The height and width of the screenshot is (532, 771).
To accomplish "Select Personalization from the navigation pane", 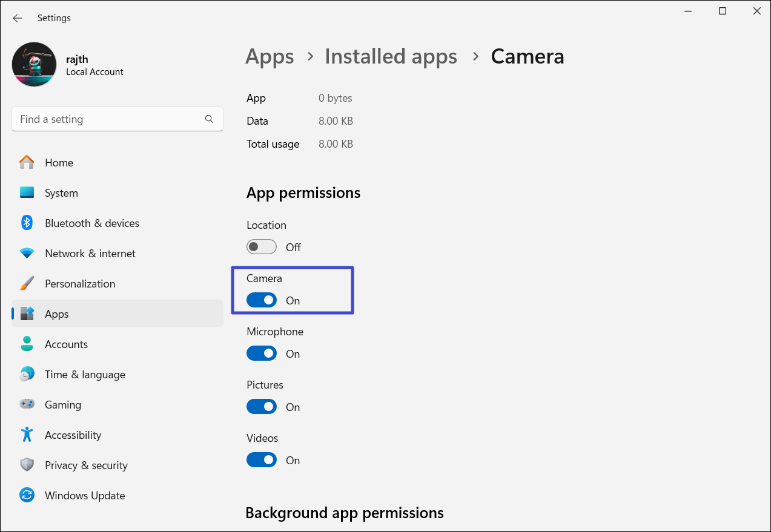I will [81, 283].
